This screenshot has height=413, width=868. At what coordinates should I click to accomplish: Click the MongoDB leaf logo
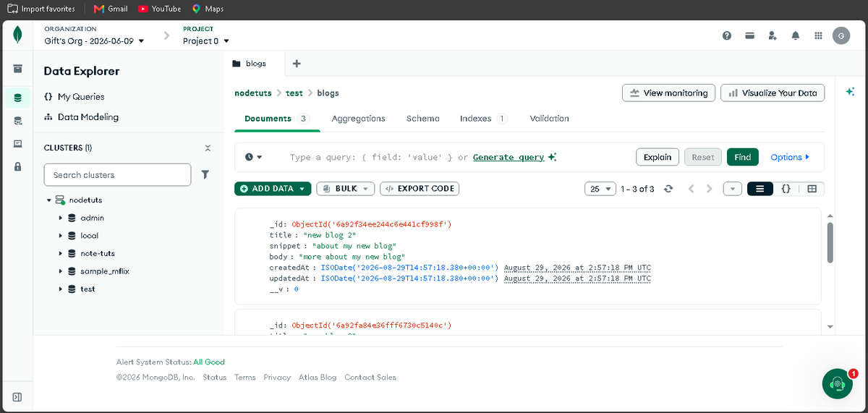(17, 35)
